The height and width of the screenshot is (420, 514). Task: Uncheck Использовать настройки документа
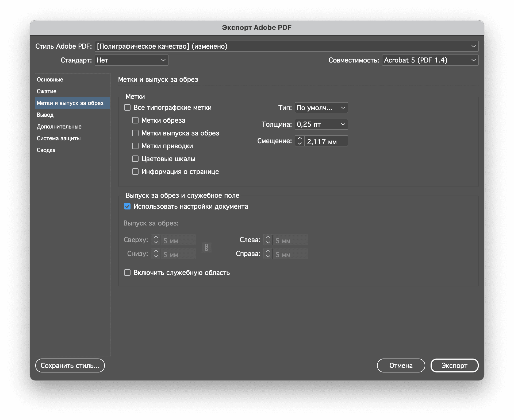pos(127,206)
